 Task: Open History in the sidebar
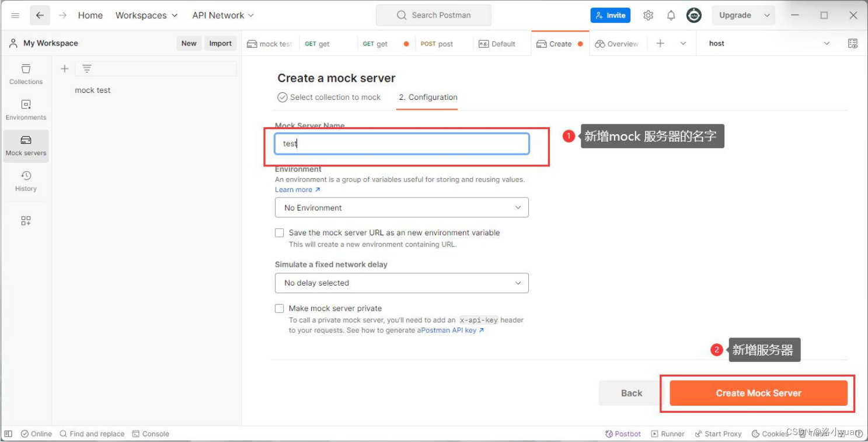[26, 181]
